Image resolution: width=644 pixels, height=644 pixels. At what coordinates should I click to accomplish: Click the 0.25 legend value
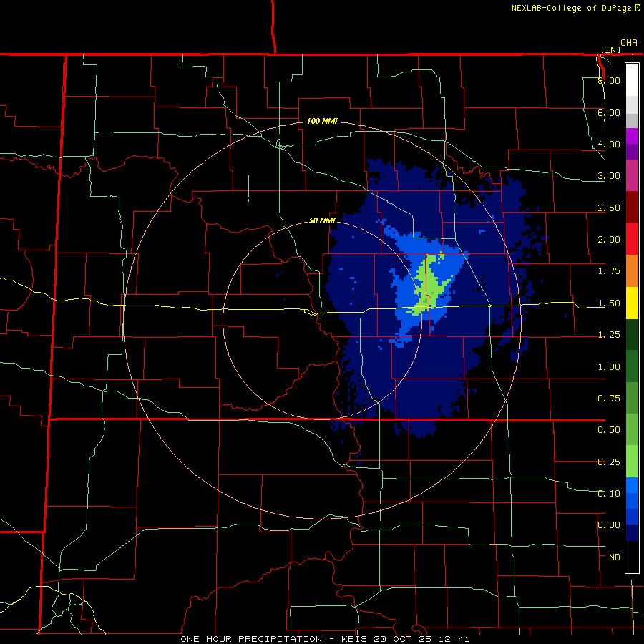pos(609,462)
